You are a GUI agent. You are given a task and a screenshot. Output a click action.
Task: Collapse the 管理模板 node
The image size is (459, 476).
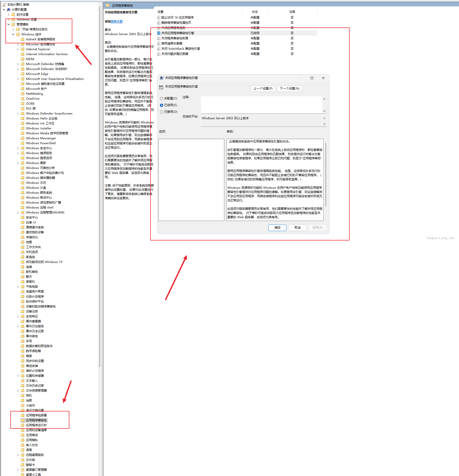pyautogui.click(x=9, y=24)
